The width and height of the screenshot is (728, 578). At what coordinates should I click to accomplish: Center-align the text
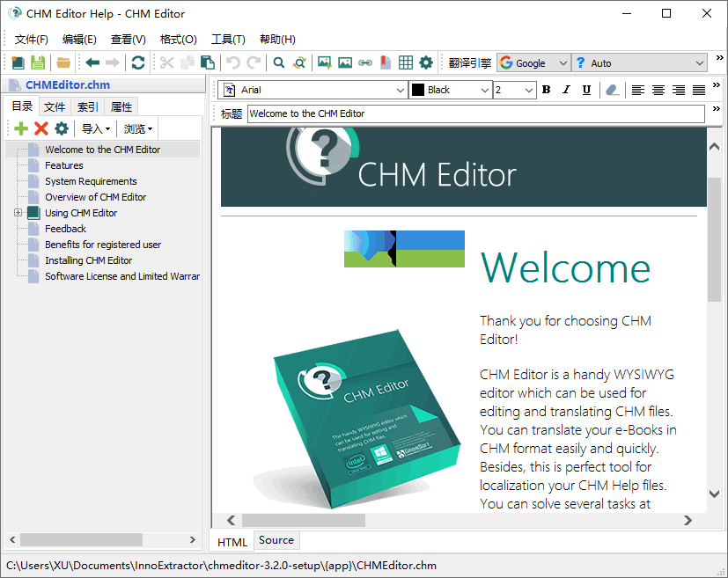pos(658,90)
